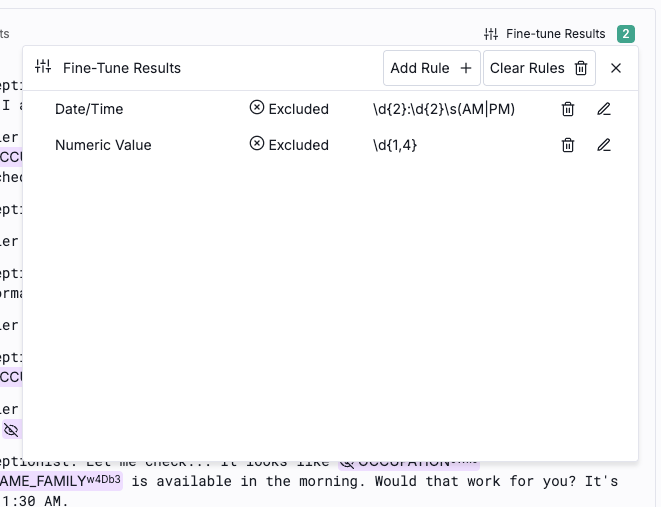This screenshot has width=661, height=507.
Task: Open the Fine-tune Results toolbar dropdown
Action: tap(545, 34)
